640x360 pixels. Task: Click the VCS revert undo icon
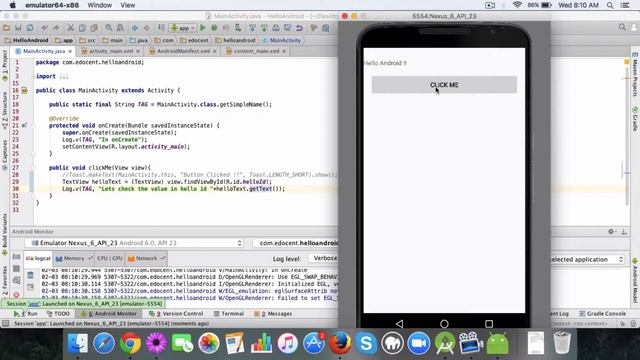299,28
